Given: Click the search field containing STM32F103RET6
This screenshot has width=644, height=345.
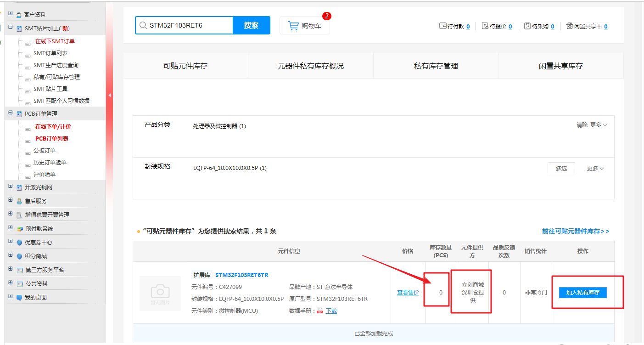Looking at the screenshot, I should click(189, 26).
